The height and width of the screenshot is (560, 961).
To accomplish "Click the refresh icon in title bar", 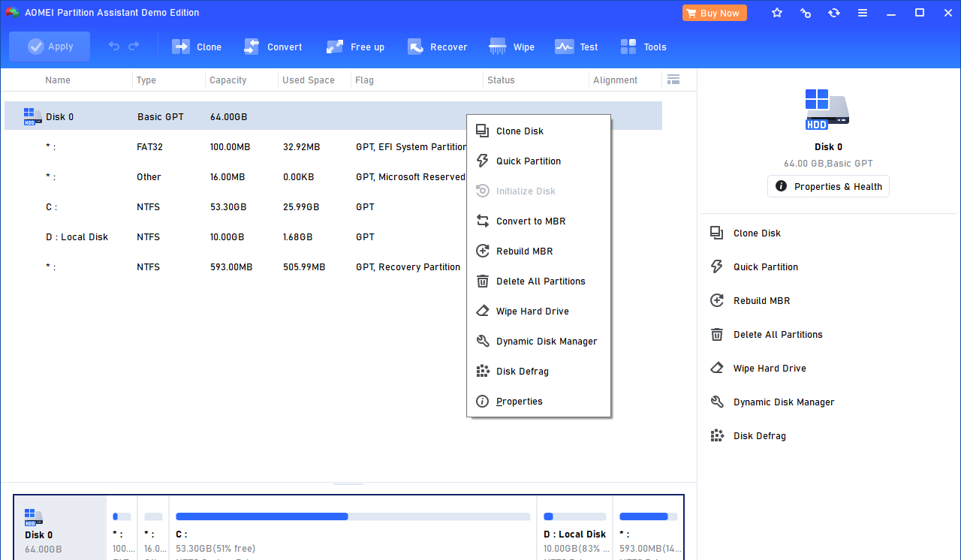I will [834, 13].
